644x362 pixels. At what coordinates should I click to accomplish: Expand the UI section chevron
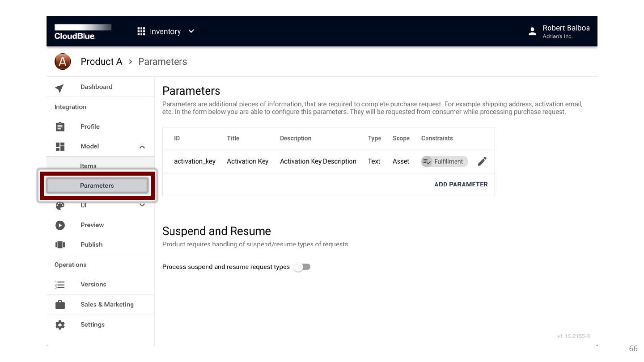[x=142, y=205]
